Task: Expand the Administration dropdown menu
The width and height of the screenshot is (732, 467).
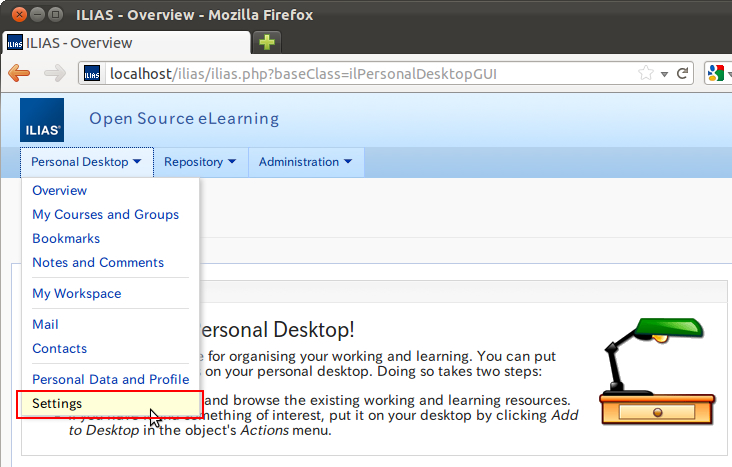Action: (305, 162)
